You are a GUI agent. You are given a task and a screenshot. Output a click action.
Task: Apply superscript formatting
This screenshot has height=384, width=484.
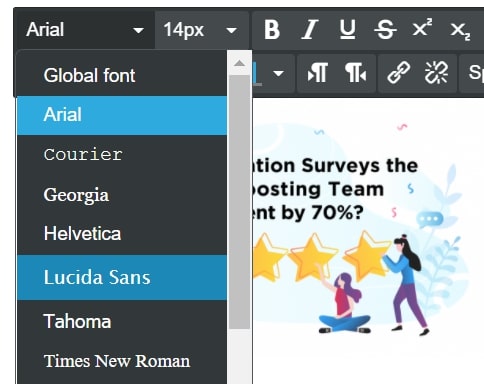[422, 30]
